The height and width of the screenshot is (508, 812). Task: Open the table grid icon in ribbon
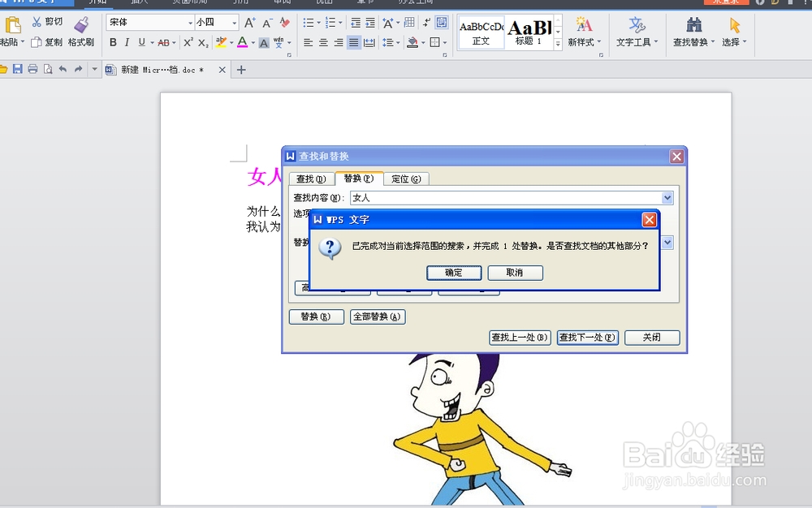(409, 22)
